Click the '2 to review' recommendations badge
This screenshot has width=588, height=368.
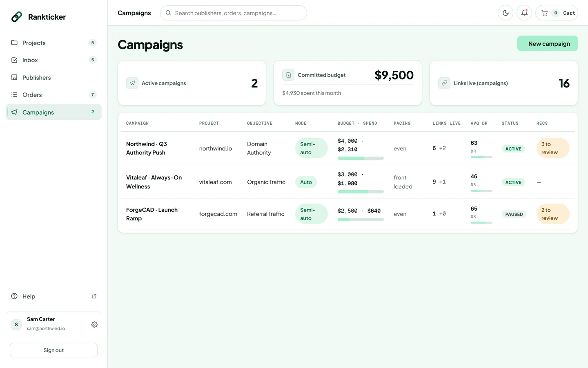(552, 214)
